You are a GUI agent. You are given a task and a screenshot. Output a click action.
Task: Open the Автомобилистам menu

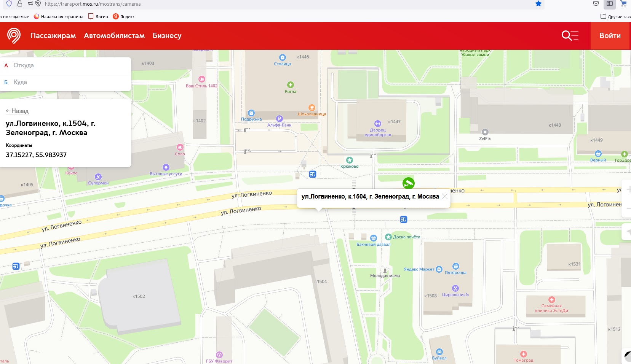(114, 36)
